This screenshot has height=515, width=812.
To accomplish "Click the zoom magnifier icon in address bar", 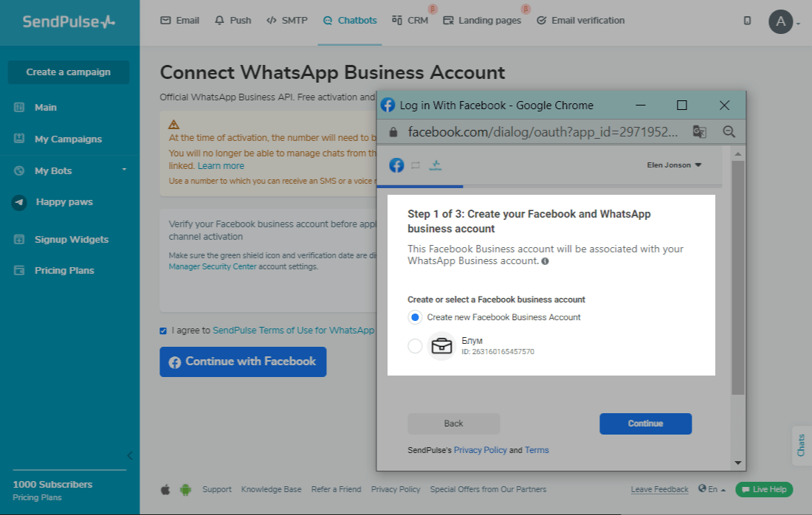I will [x=729, y=131].
